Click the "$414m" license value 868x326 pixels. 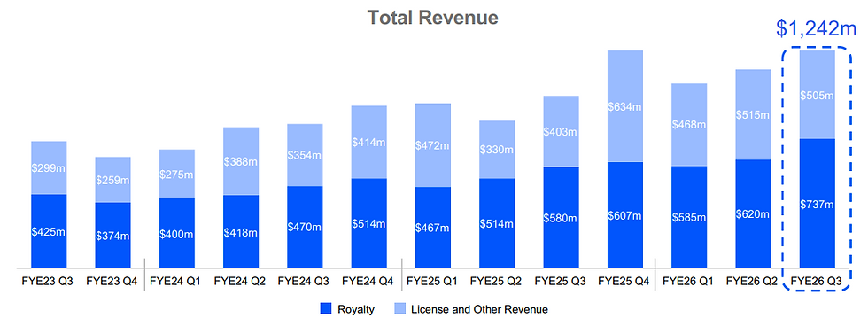pyautogui.click(x=368, y=143)
